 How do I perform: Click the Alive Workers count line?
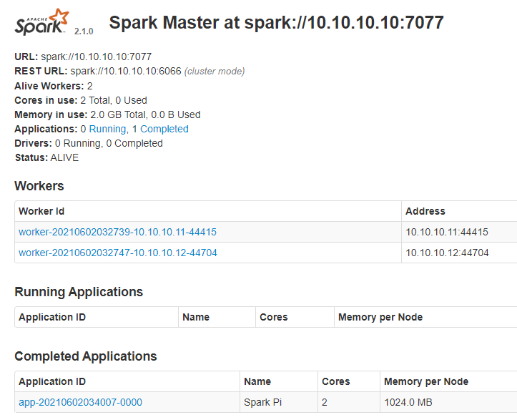[x=54, y=86]
